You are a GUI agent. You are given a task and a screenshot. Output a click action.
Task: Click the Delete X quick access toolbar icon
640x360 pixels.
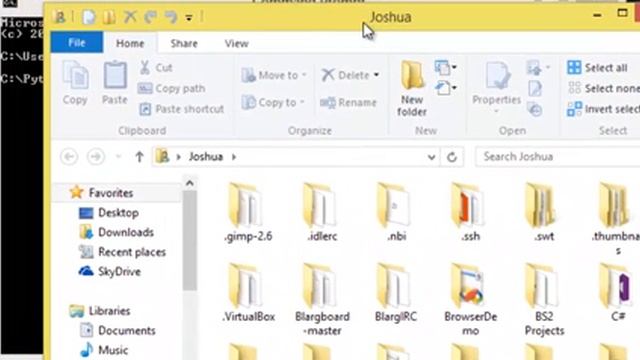[130, 17]
